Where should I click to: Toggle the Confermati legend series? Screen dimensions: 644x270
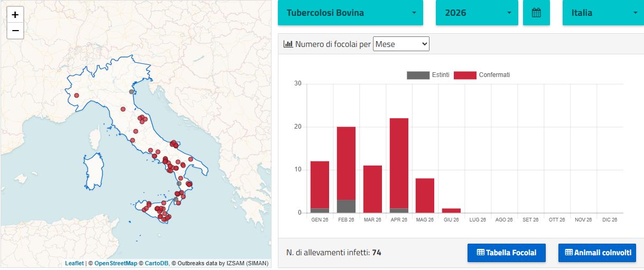click(482, 75)
